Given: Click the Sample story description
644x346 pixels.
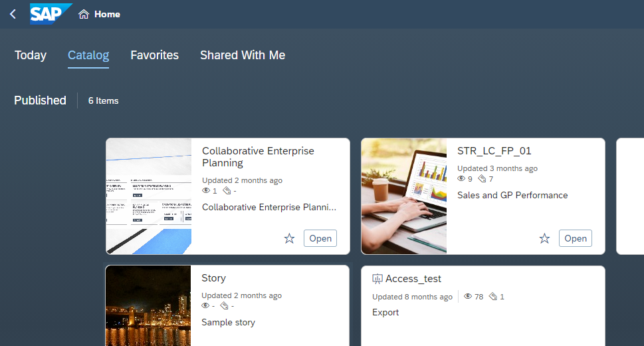Looking at the screenshot, I should tap(229, 323).
